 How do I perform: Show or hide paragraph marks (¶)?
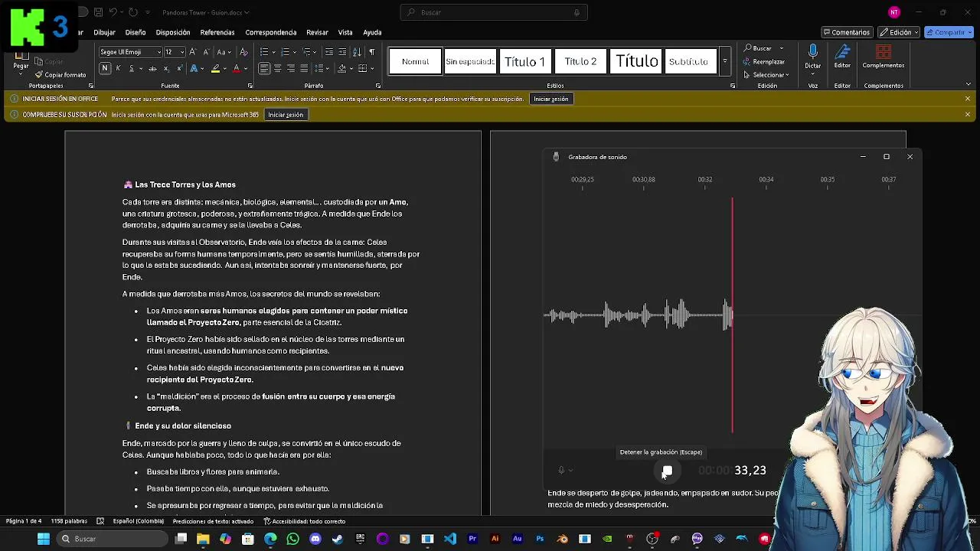372,52
